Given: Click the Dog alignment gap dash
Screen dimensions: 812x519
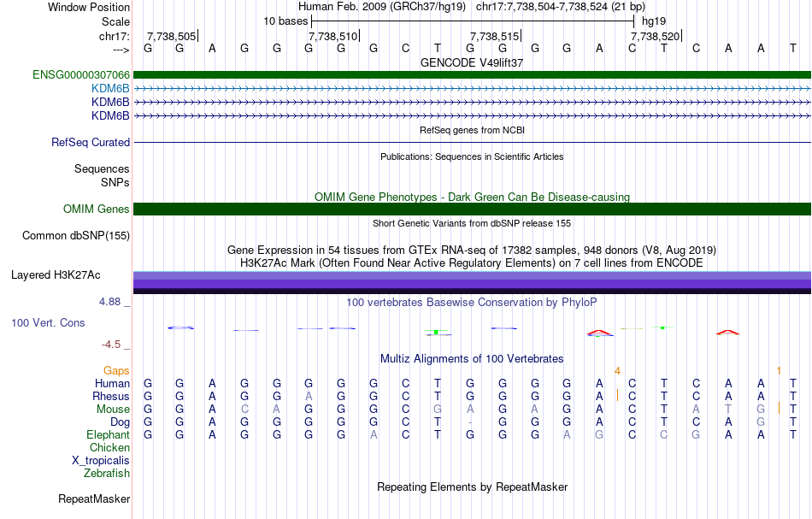Looking at the screenshot, I should [470, 422].
